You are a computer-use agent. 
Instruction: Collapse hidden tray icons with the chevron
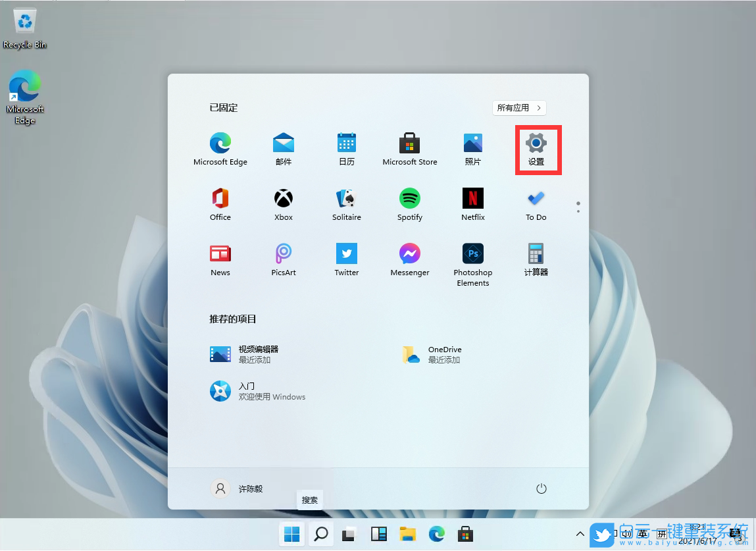pyautogui.click(x=580, y=534)
